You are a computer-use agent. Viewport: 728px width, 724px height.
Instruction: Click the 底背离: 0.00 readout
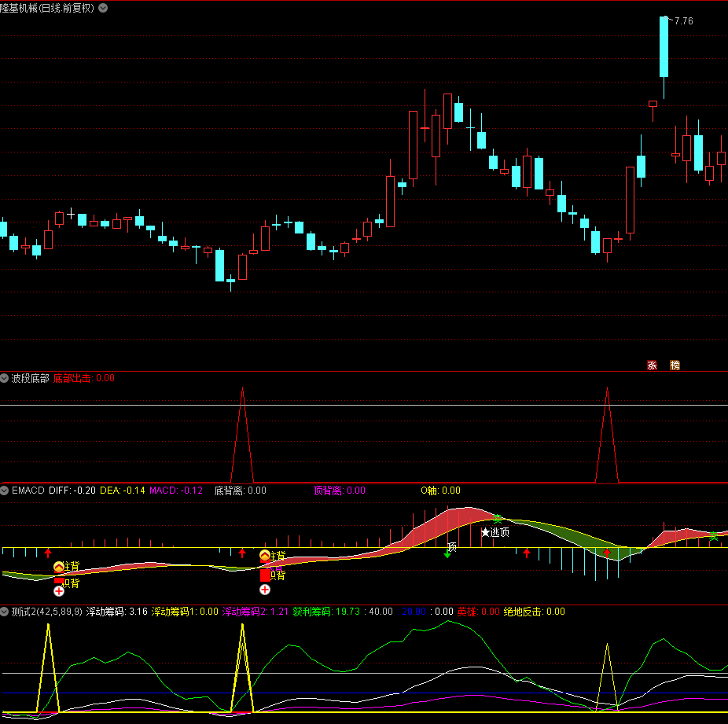click(x=240, y=491)
